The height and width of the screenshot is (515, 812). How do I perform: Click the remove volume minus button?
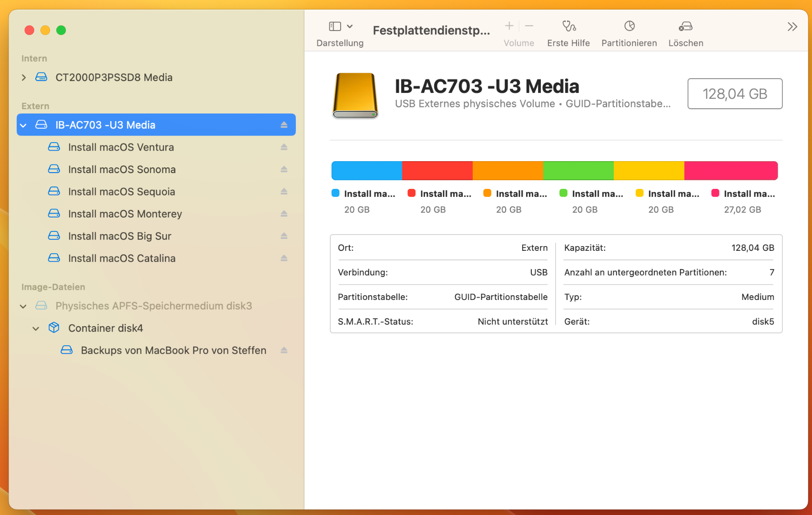pyautogui.click(x=529, y=26)
